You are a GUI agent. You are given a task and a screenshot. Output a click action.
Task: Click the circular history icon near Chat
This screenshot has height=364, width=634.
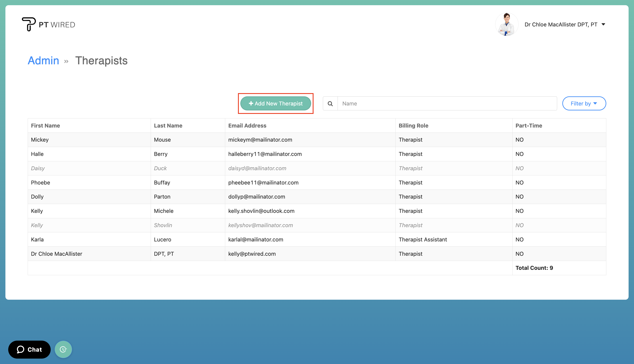point(63,349)
